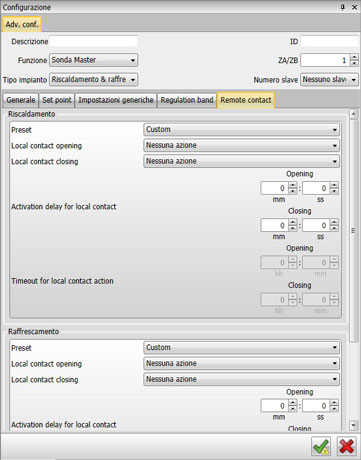The image size is (361, 460).
Task: Focus the Descrizione text field
Action: (93, 41)
